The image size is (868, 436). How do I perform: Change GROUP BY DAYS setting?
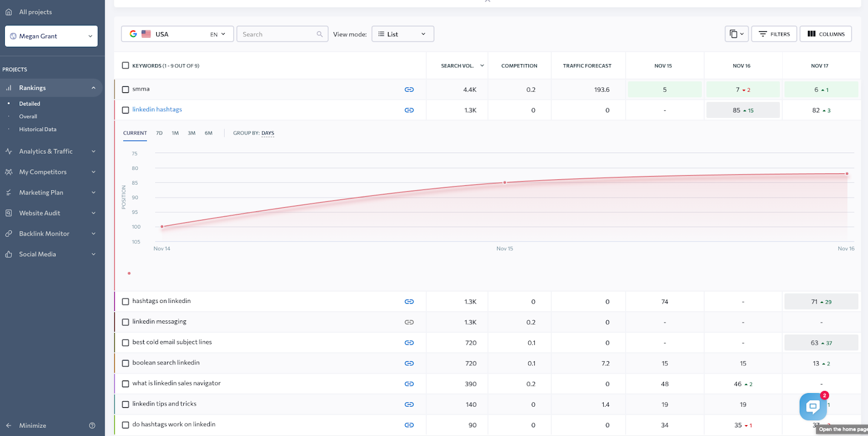coord(268,133)
